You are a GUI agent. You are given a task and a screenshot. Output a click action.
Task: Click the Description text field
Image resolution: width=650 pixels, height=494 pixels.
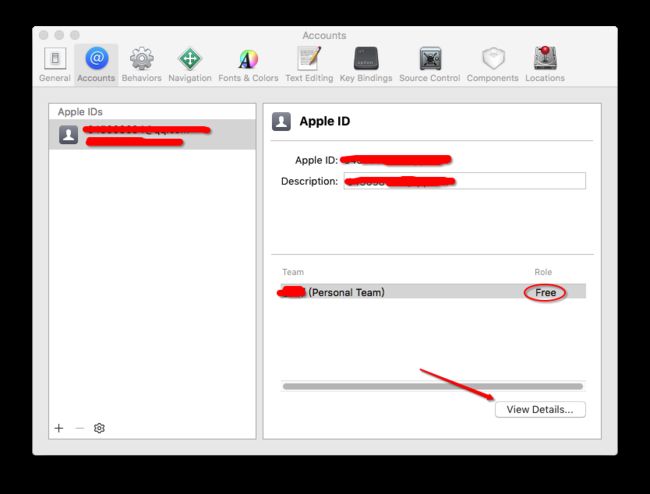click(465, 181)
